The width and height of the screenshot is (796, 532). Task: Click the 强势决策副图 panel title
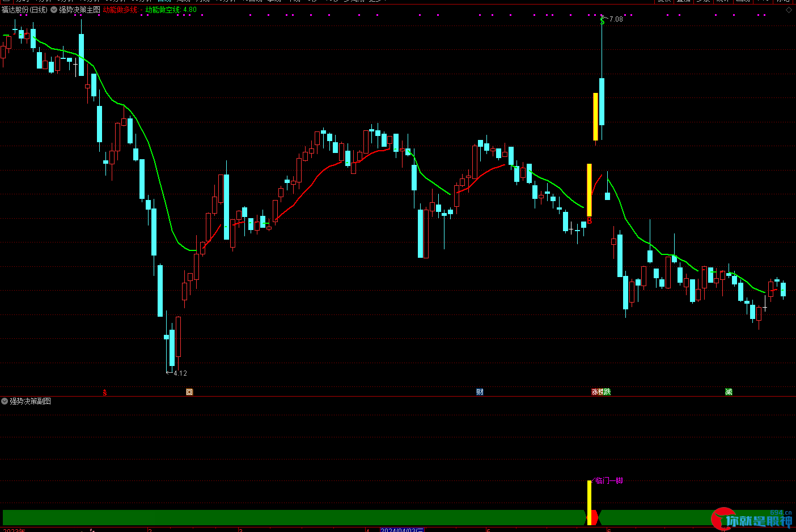30,401
